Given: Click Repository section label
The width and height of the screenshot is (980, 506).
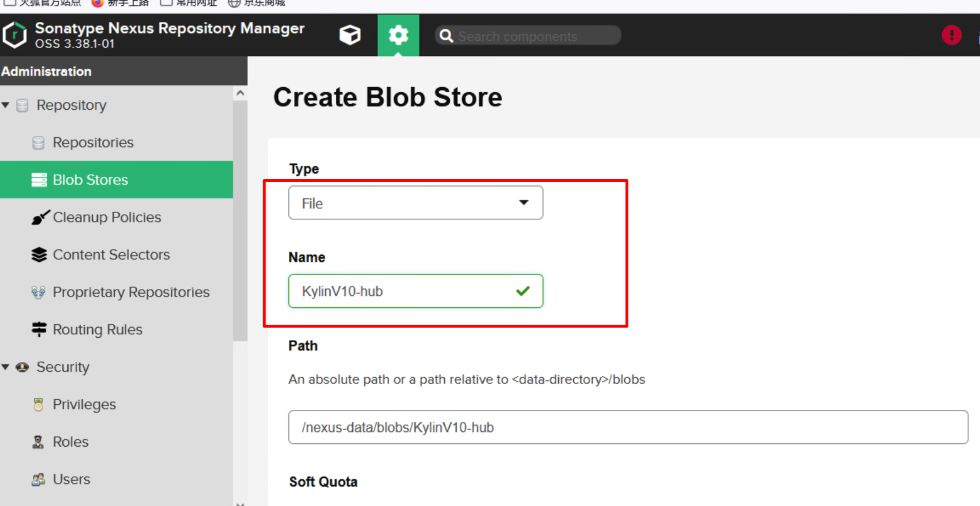Looking at the screenshot, I should click(71, 105).
